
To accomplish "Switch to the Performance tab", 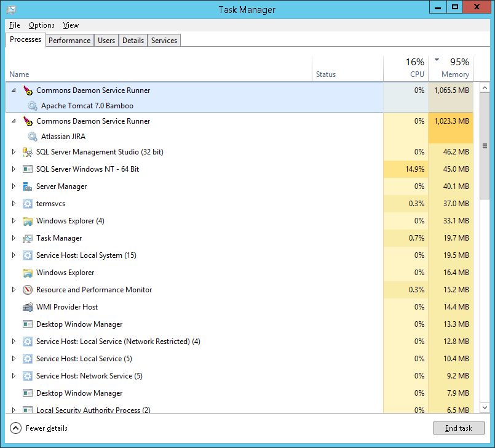I will [x=69, y=40].
